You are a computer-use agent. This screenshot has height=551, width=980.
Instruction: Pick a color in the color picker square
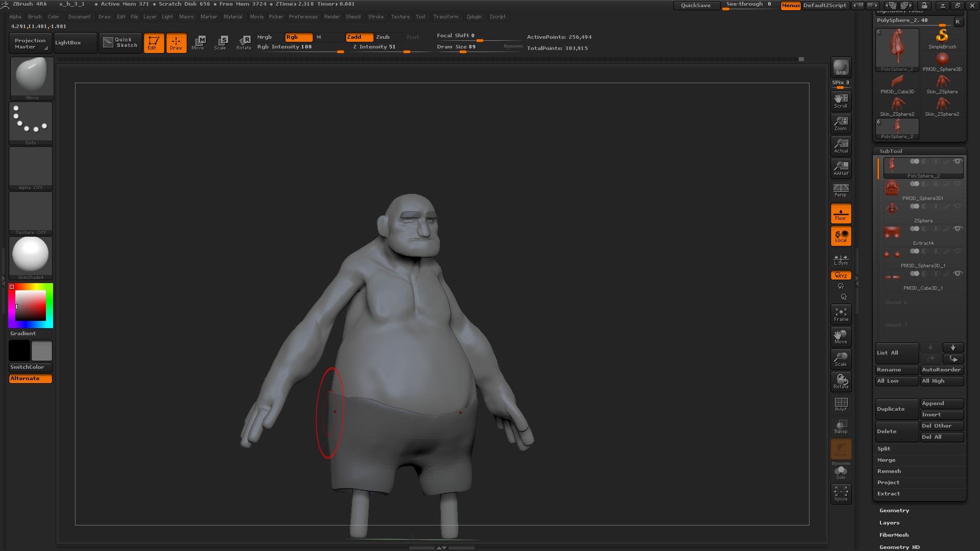[x=31, y=306]
